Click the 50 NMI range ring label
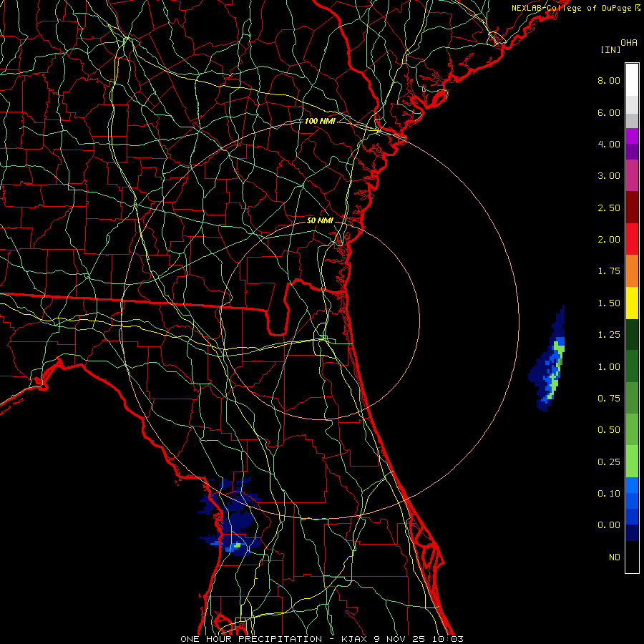Image resolution: width=644 pixels, height=644 pixels. 320,220
